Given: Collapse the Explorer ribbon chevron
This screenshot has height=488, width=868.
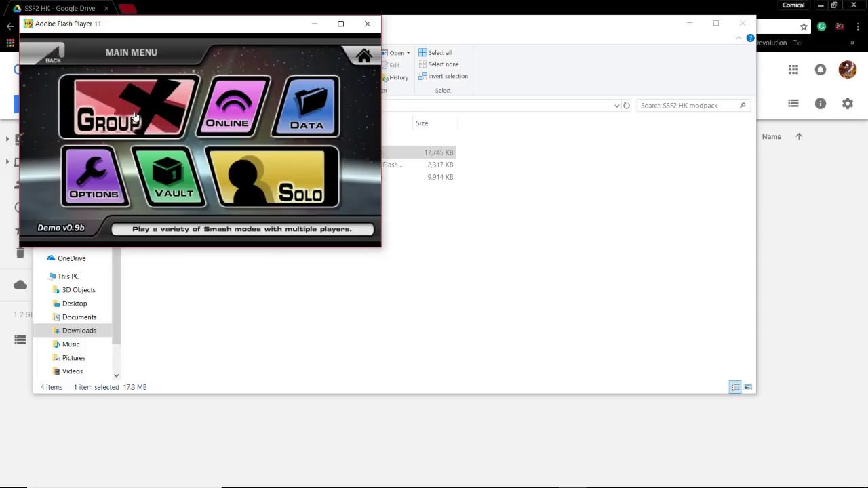Looking at the screenshot, I should [738, 38].
